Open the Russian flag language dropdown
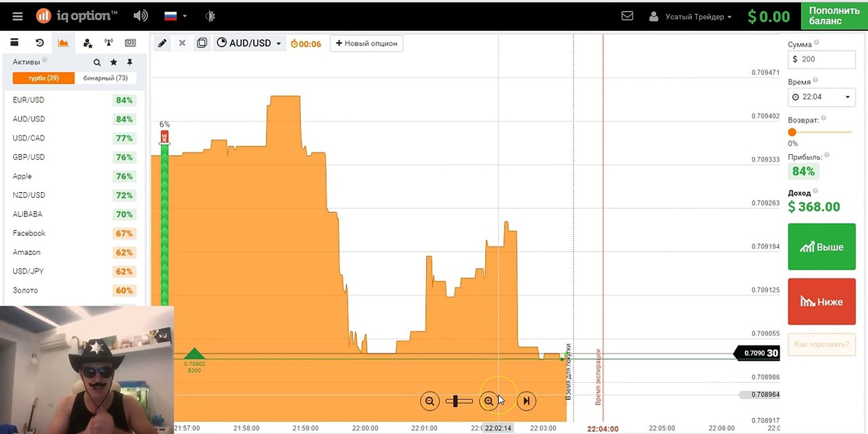Screen dimensions: 868x434 coord(175,16)
